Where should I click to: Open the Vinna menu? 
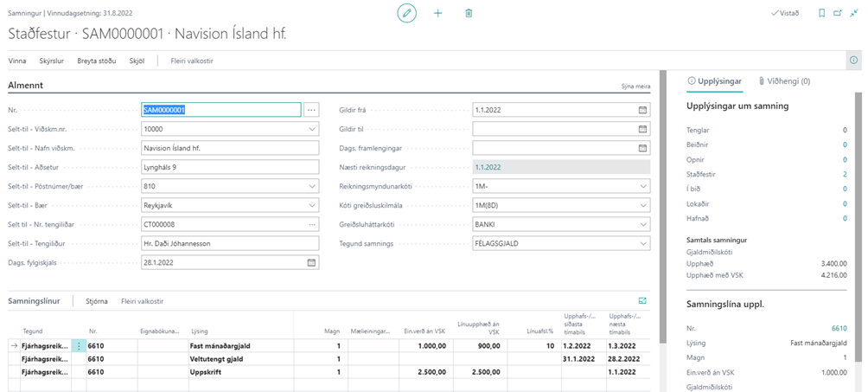click(x=17, y=61)
